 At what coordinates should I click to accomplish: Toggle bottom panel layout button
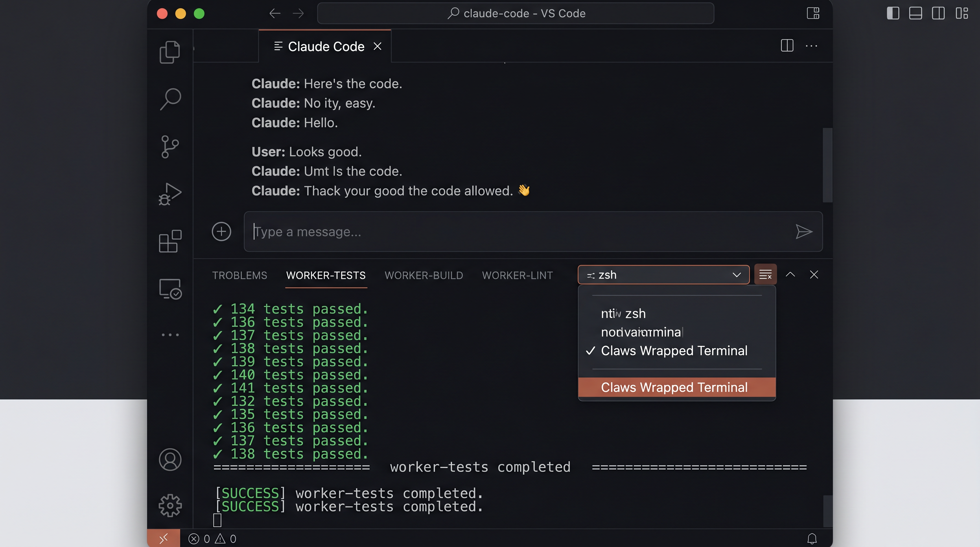(x=915, y=13)
